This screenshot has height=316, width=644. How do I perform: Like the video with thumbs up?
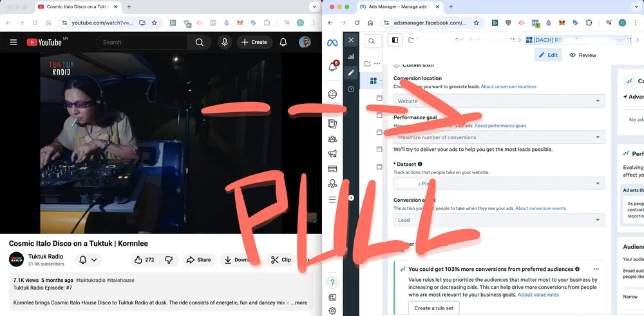(144, 260)
